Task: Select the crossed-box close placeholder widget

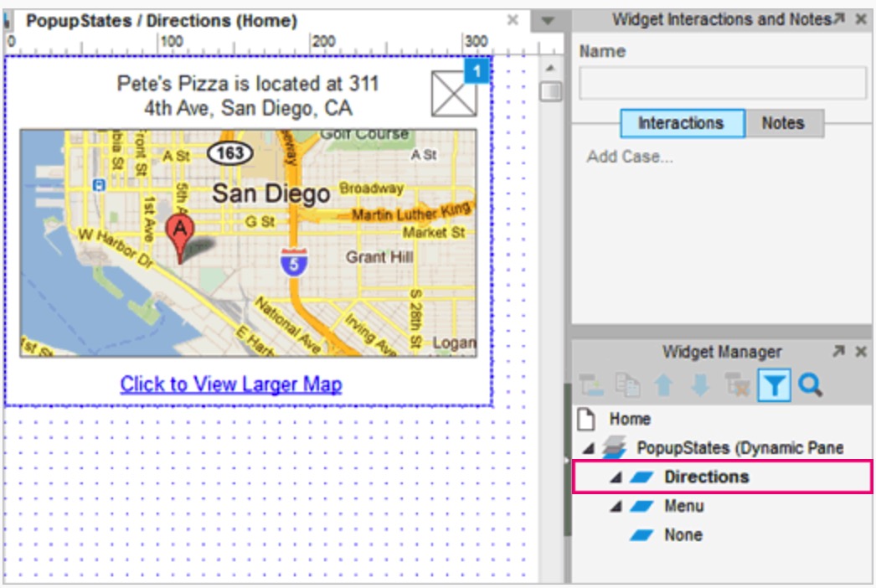Action: [x=454, y=93]
